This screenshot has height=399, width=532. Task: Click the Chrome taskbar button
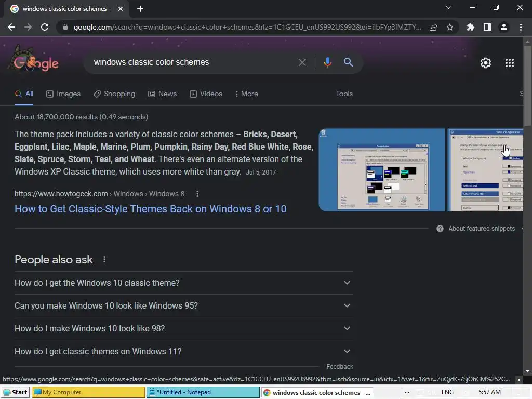click(x=317, y=393)
